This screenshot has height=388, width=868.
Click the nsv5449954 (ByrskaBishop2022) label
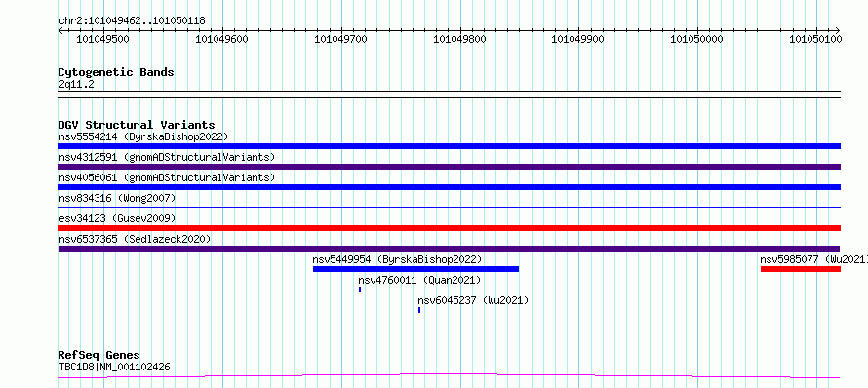(x=398, y=259)
